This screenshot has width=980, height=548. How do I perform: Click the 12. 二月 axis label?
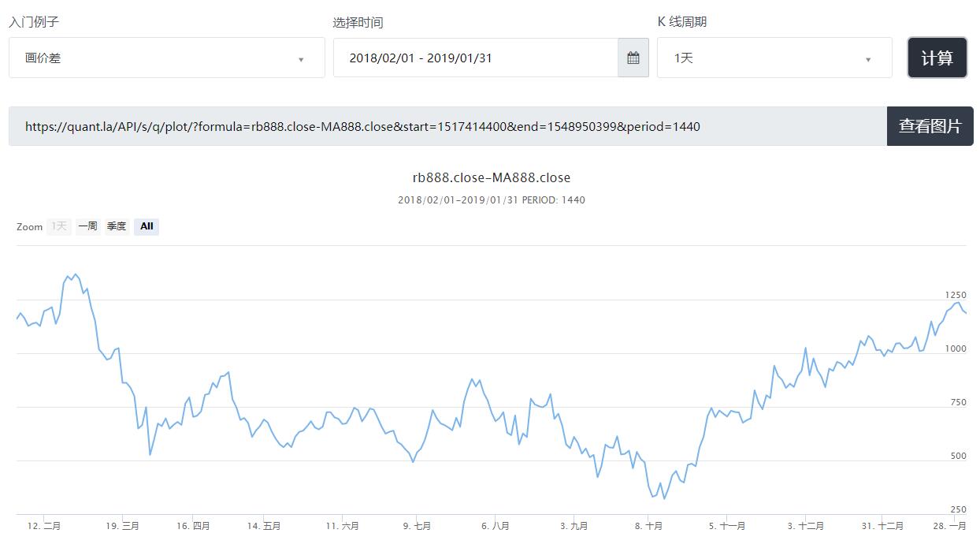44,526
